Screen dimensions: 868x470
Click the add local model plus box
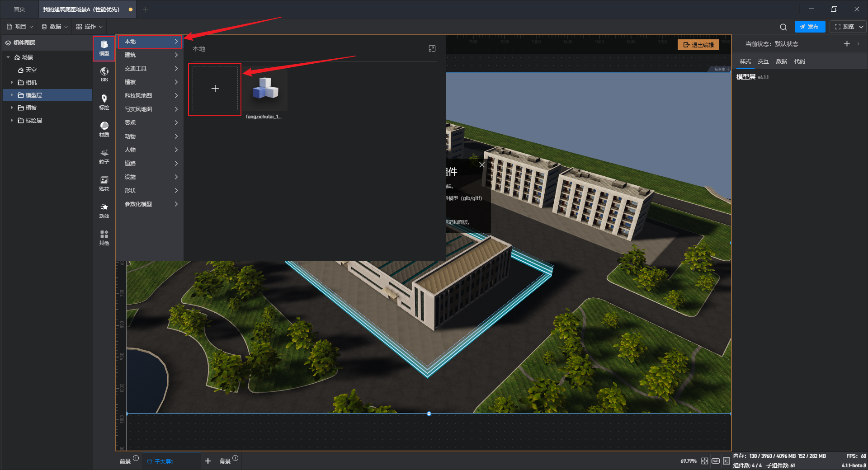215,89
